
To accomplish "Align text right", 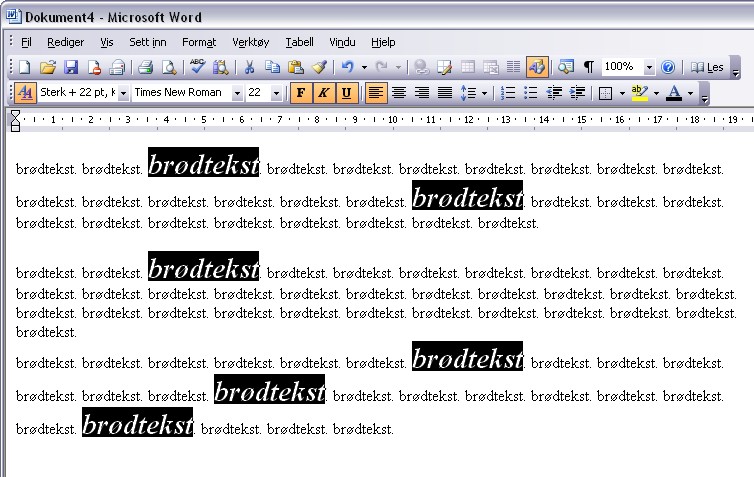I will coord(422,93).
